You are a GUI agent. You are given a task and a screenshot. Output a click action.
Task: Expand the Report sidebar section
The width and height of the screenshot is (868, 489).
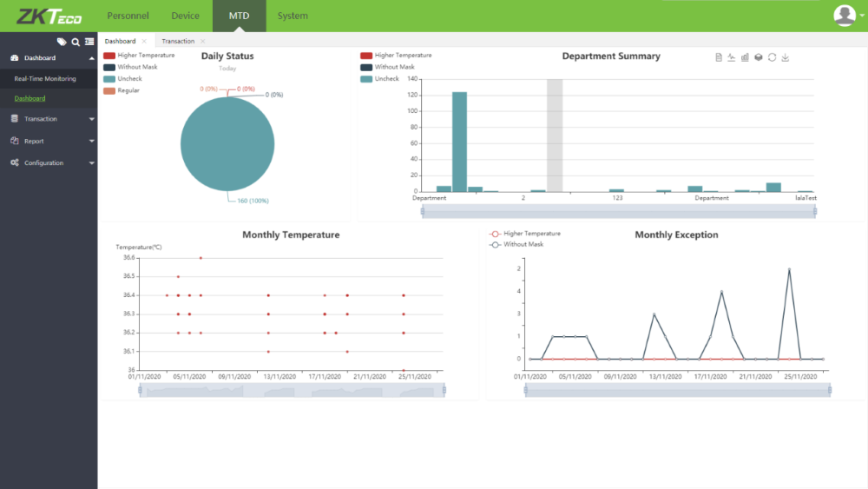click(49, 141)
